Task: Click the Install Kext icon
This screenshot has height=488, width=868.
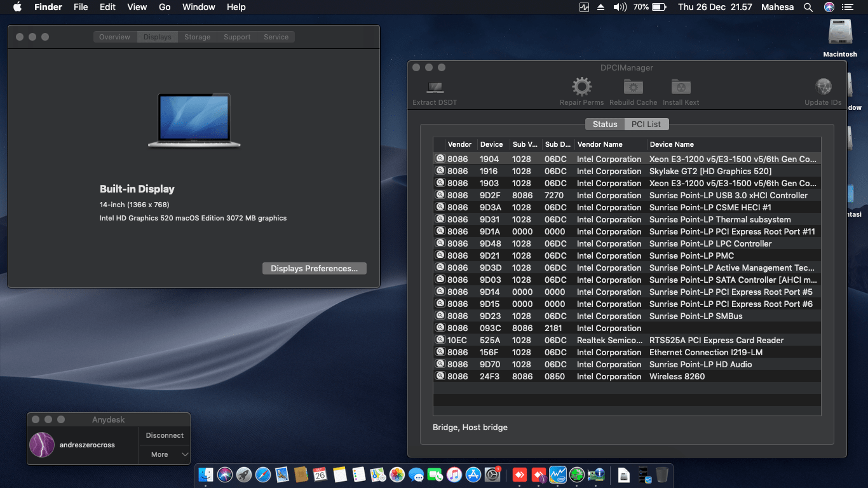Action: pyautogui.click(x=681, y=87)
